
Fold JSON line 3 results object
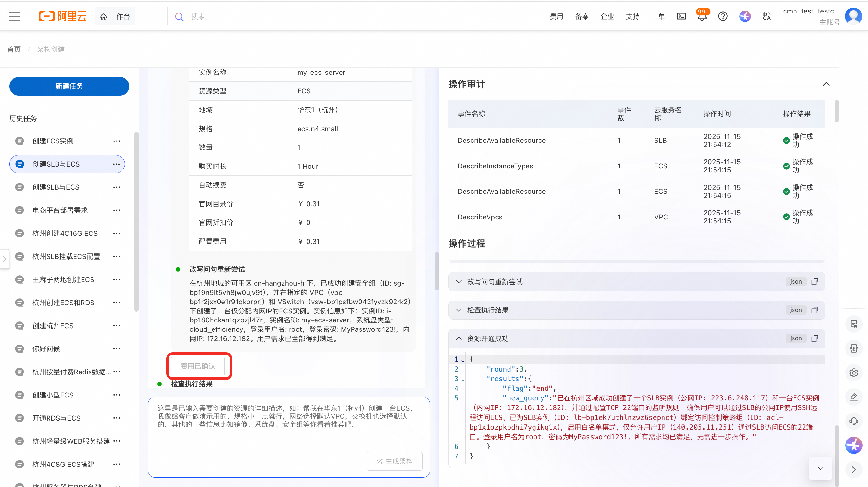point(463,380)
